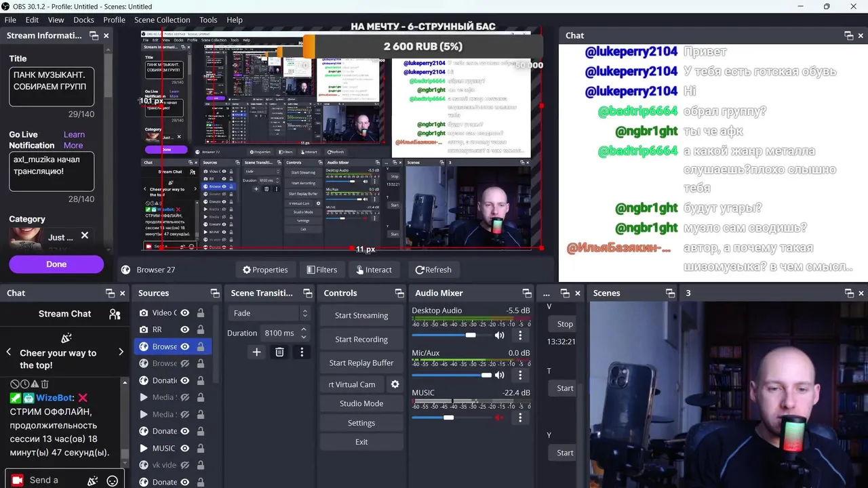The image size is (868, 488).
Task: Decrease transition Duration with down arrow
Action: 304,337
